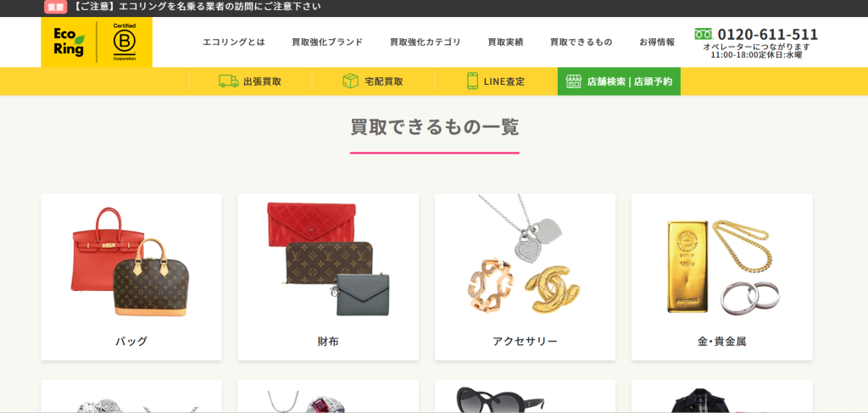This screenshot has height=413, width=868.
Task: Open the 買取強化ブランド menu
Action: 327,42
